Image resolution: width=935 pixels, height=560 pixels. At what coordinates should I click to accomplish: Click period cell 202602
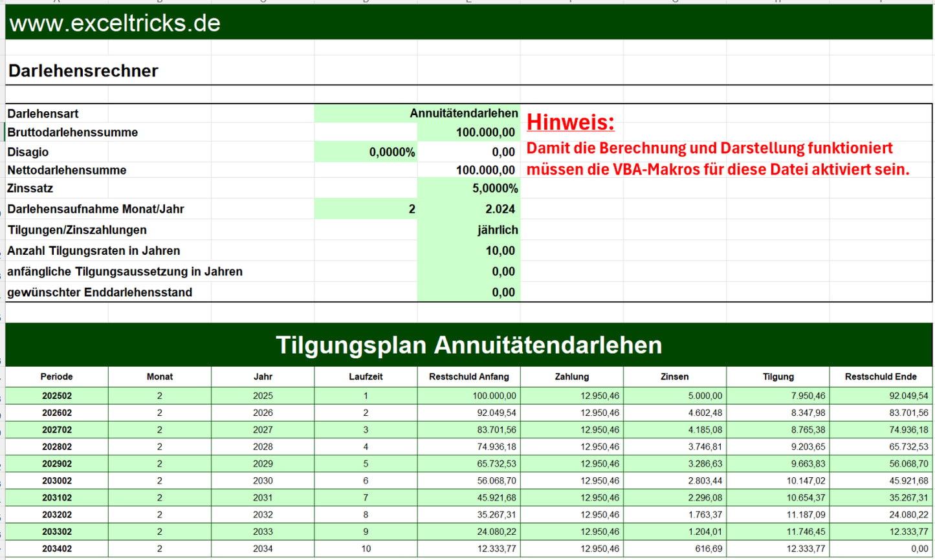pos(57,413)
